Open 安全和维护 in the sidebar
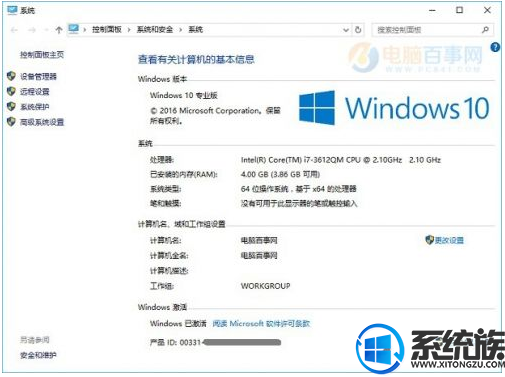 [x=38, y=355]
